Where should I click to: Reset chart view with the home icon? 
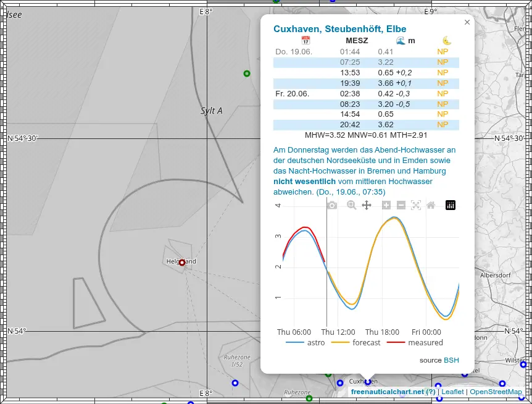pos(431,205)
